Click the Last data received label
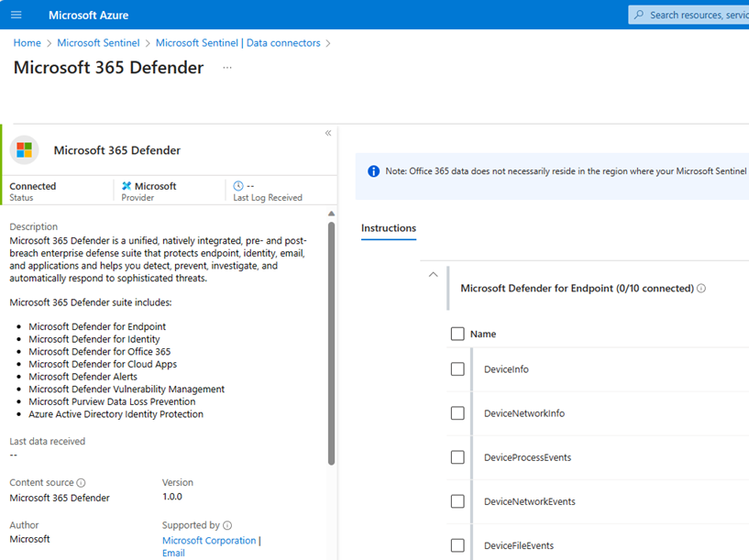The image size is (749, 560). coord(48,442)
